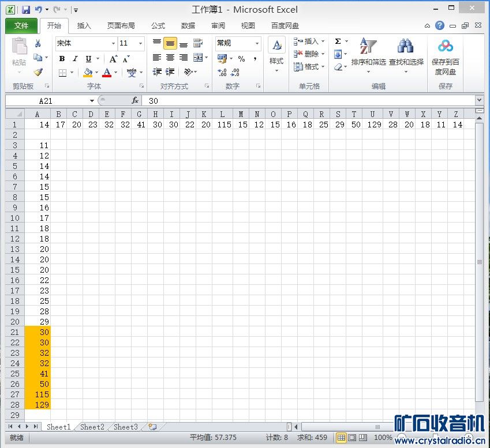Expand the formula bar chevron
This screenshot has height=448, width=490.
(479, 100)
